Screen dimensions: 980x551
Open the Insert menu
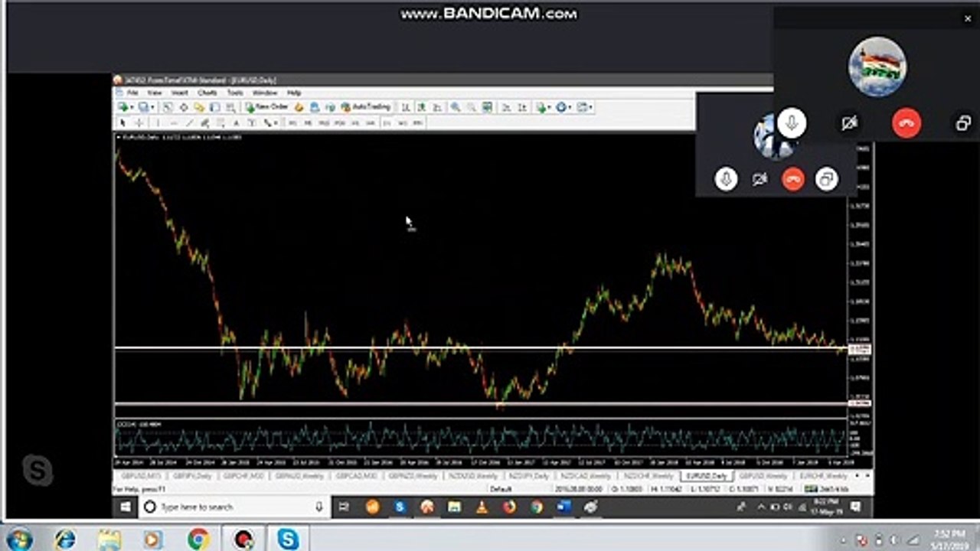tap(180, 93)
